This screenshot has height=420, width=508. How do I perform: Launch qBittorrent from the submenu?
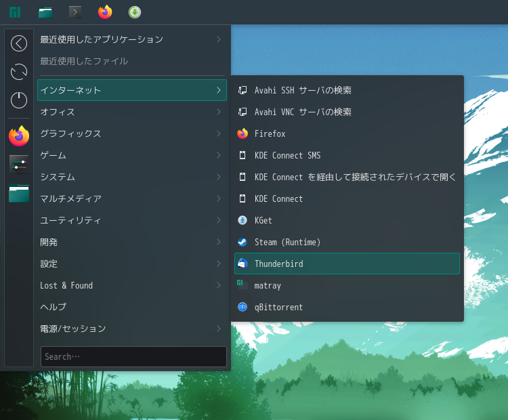(347, 307)
